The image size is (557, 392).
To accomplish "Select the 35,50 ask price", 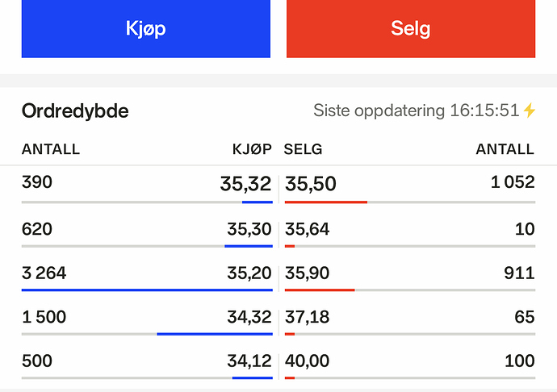I will point(311,184).
